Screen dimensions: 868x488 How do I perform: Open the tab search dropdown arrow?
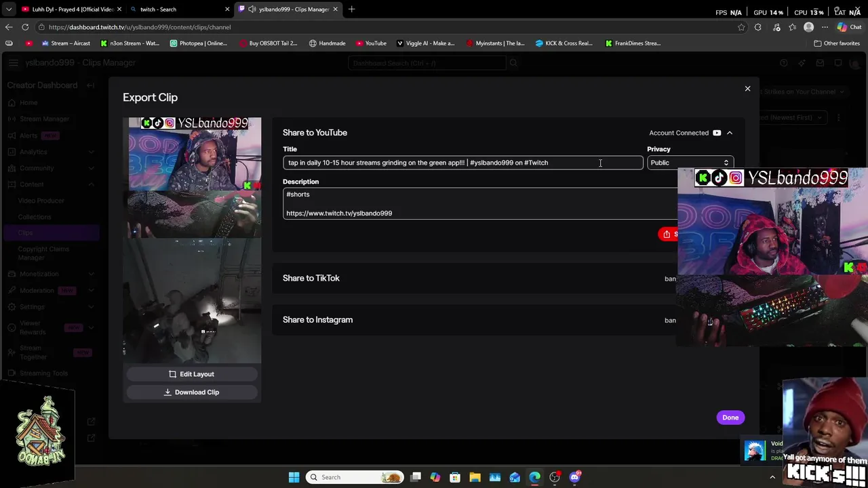click(8, 9)
